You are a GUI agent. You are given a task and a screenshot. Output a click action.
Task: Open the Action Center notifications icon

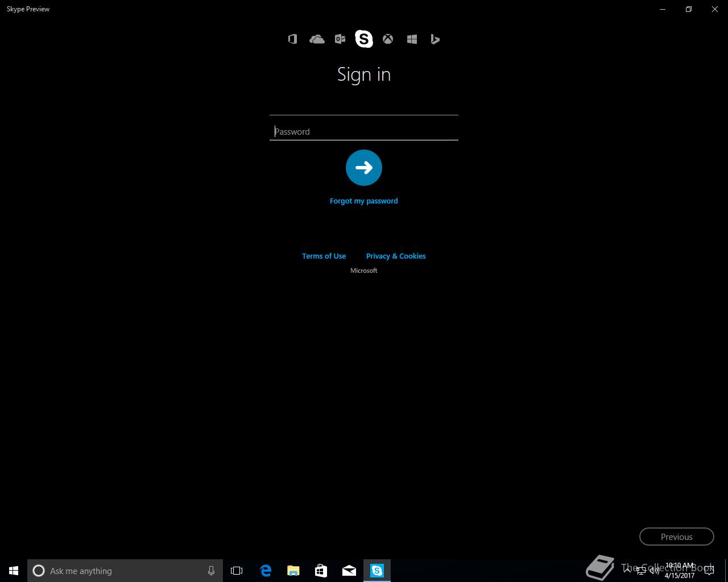[x=709, y=571]
